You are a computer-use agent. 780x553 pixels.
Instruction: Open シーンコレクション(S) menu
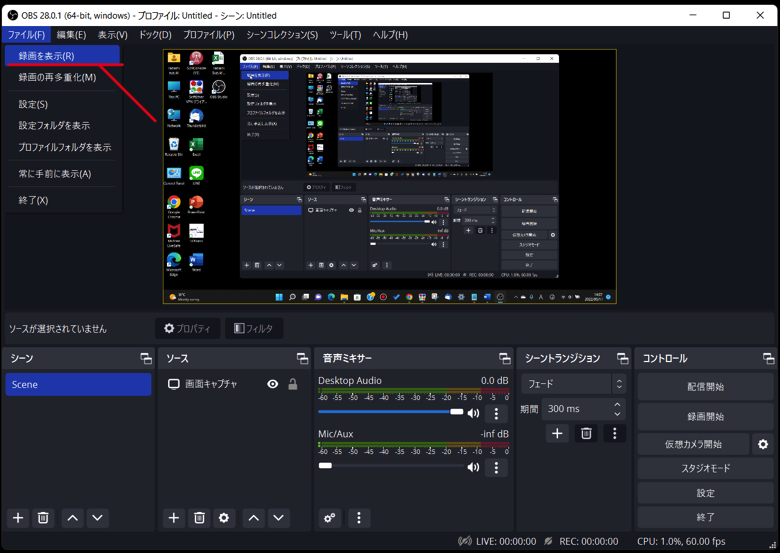282,35
